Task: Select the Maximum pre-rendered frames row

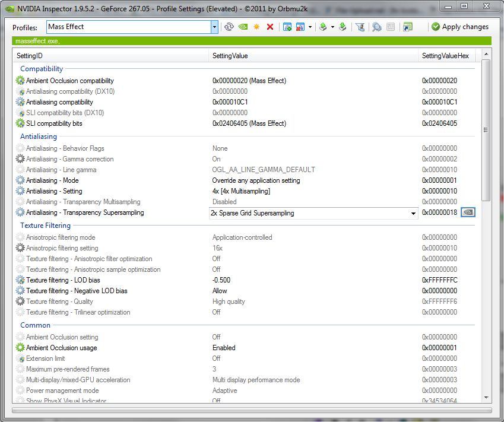Action: point(245,369)
